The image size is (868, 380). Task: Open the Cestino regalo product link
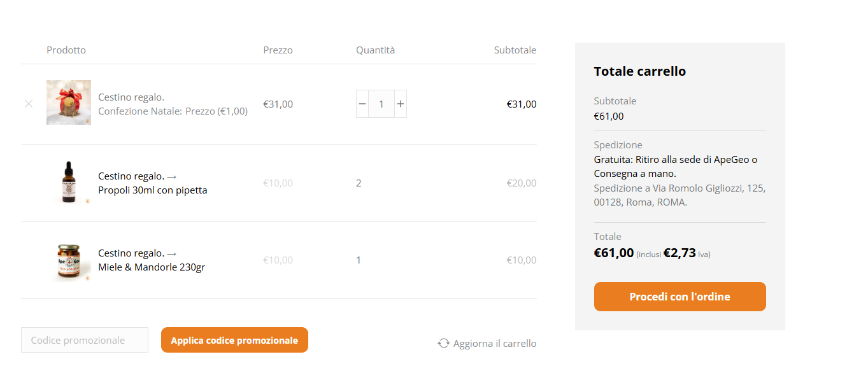click(x=131, y=97)
